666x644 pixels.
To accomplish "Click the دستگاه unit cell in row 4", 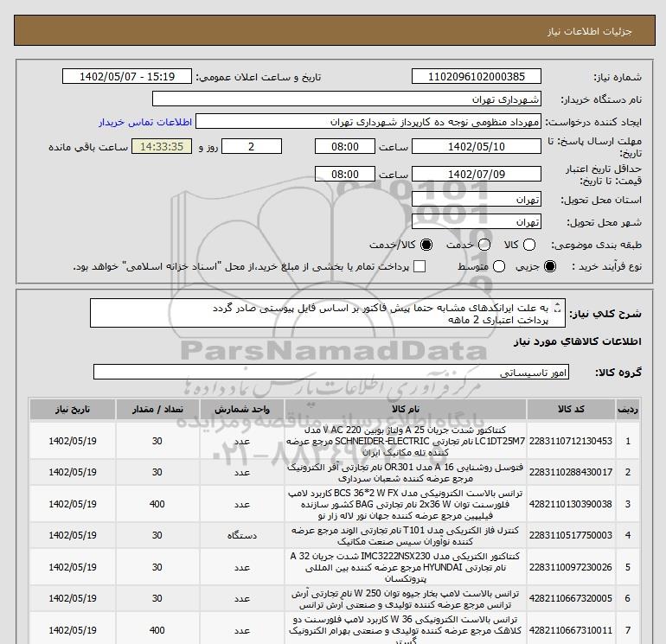I will click(x=241, y=535).
